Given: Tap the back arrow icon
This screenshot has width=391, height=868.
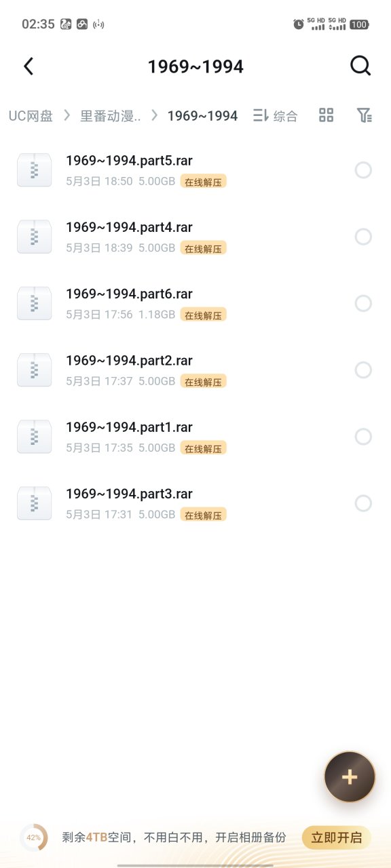Looking at the screenshot, I should tap(28, 66).
